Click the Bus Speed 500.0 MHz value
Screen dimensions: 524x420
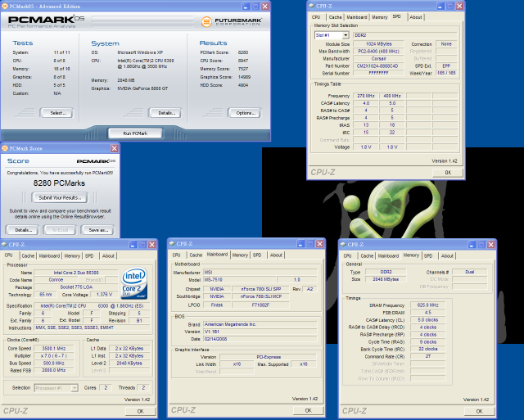[x=54, y=364]
